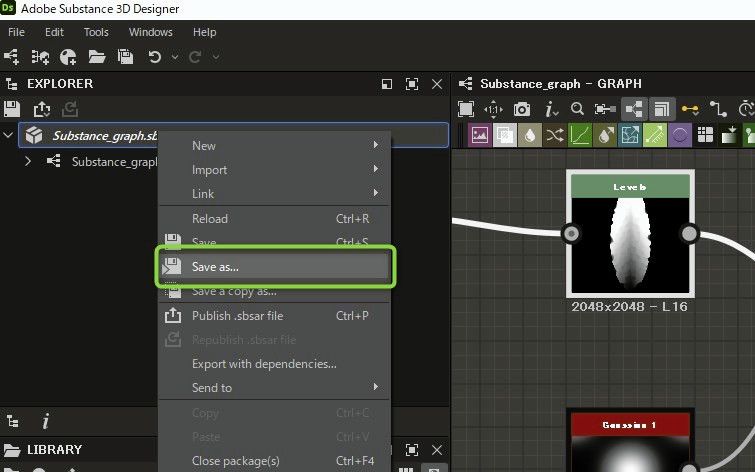Open the Link submenu
The height and width of the screenshot is (472, 755).
coord(273,194)
